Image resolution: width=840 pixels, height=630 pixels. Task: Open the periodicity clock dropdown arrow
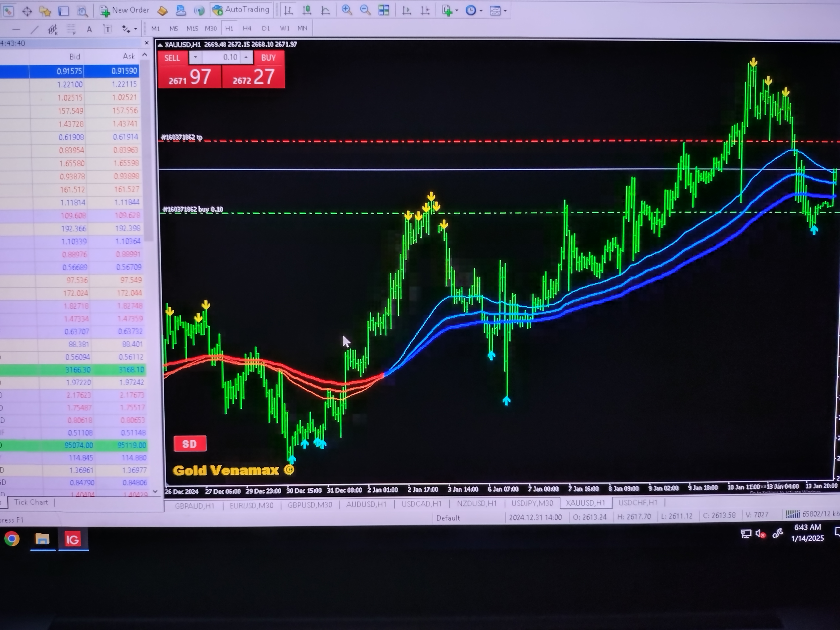coord(481,11)
